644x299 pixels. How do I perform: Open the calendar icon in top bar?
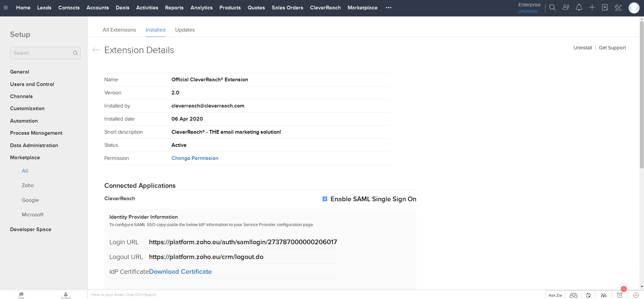click(605, 7)
